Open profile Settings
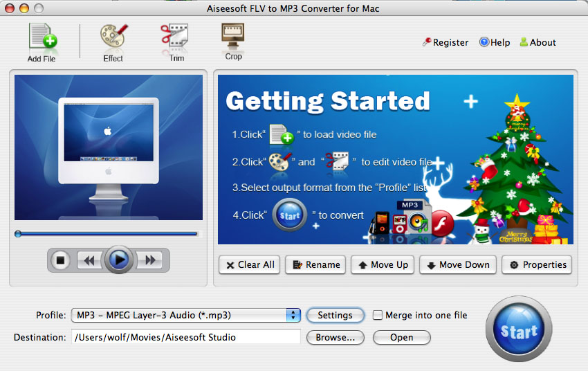 coord(336,315)
